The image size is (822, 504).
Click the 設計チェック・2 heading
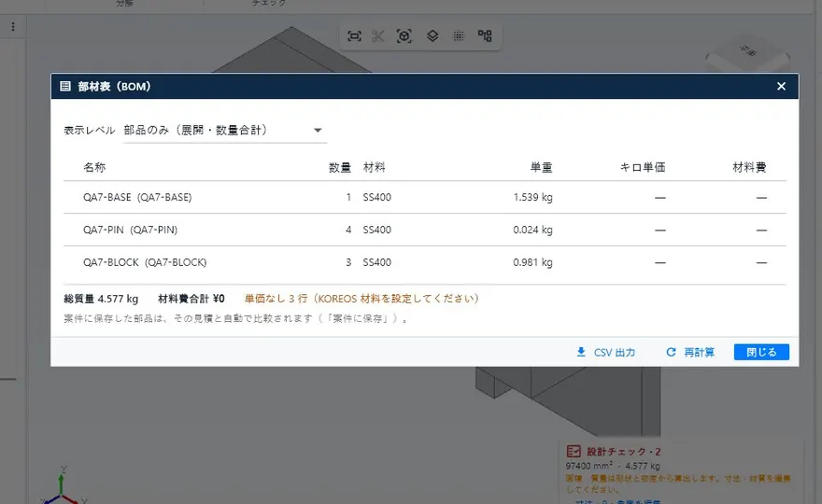click(x=624, y=452)
